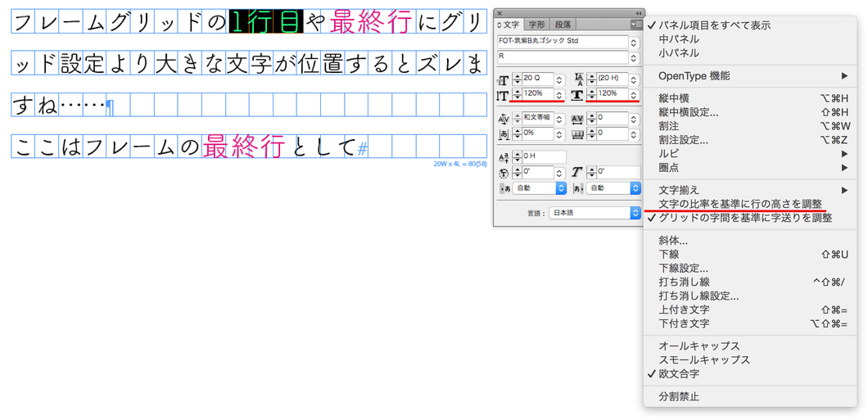Viewport: 868px width, 420px height.
Task: Open the 圏点 submenu
Action: pyautogui.click(x=749, y=167)
